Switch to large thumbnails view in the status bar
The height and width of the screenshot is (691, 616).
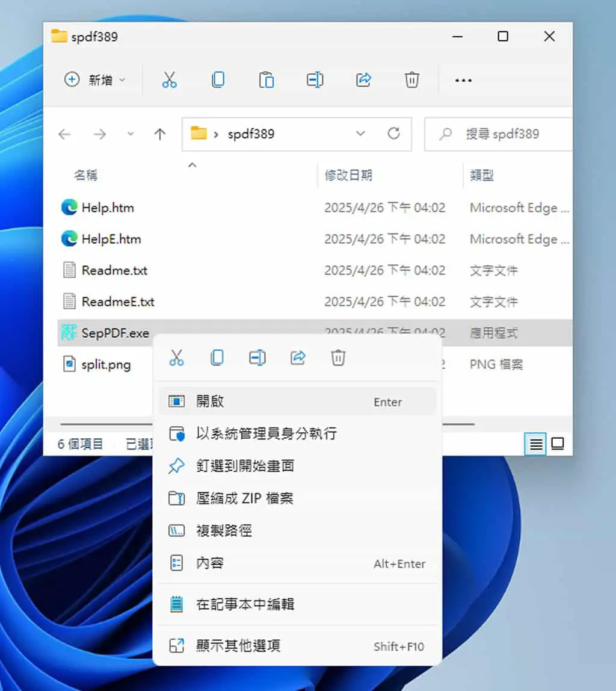(558, 444)
